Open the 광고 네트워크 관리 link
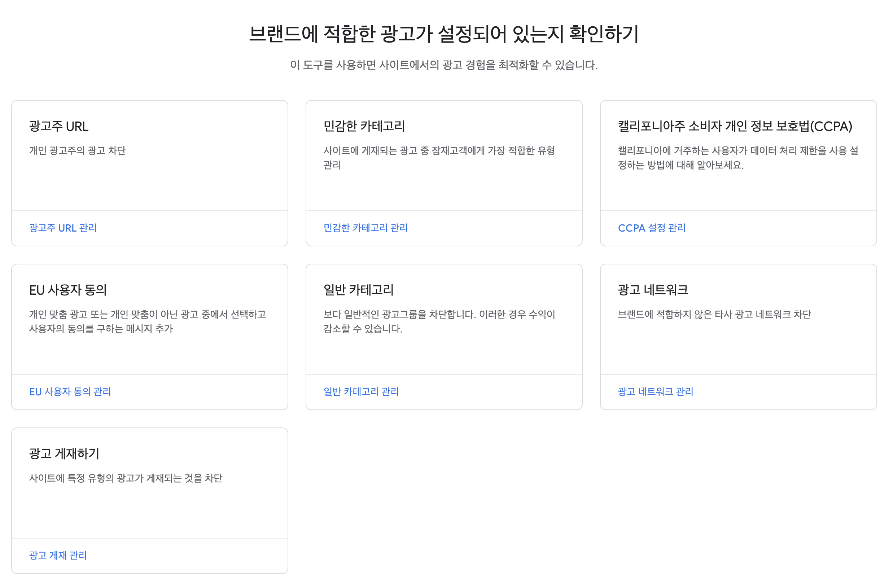 [x=656, y=391]
